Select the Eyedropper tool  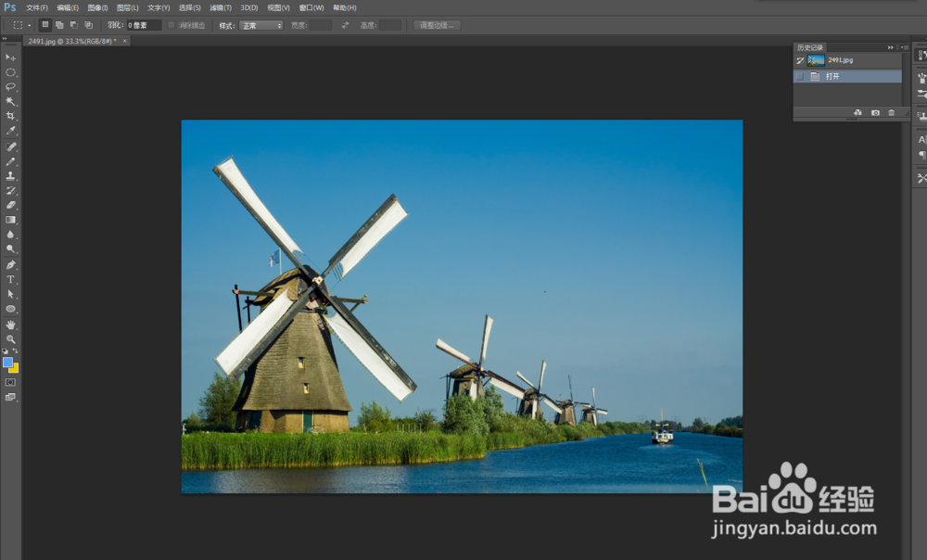10,131
